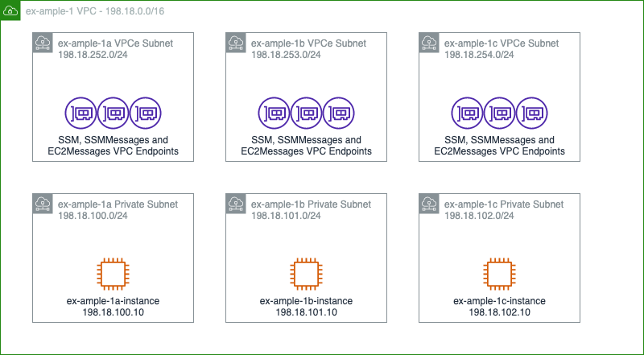Image resolution: width=644 pixels, height=355 pixels.
Task: Select the 198.18.102.0/24 subnet CIDR text
Action: tap(479, 216)
